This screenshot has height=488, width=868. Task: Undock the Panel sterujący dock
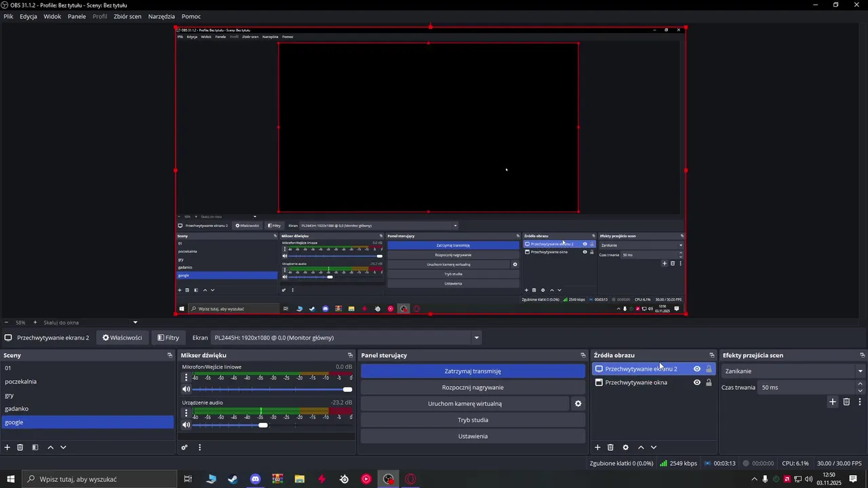[583, 355]
